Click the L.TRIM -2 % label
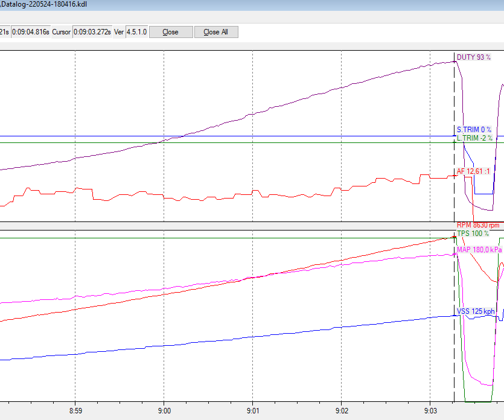The height and width of the screenshot is (420, 504). coord(474,138)
